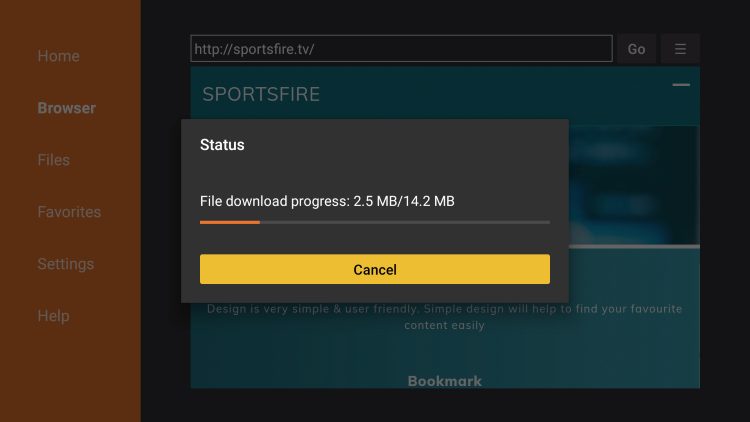Open the hamburger menu beside Go
Screen dimensions: 750x422
click(x=680, y=49)
